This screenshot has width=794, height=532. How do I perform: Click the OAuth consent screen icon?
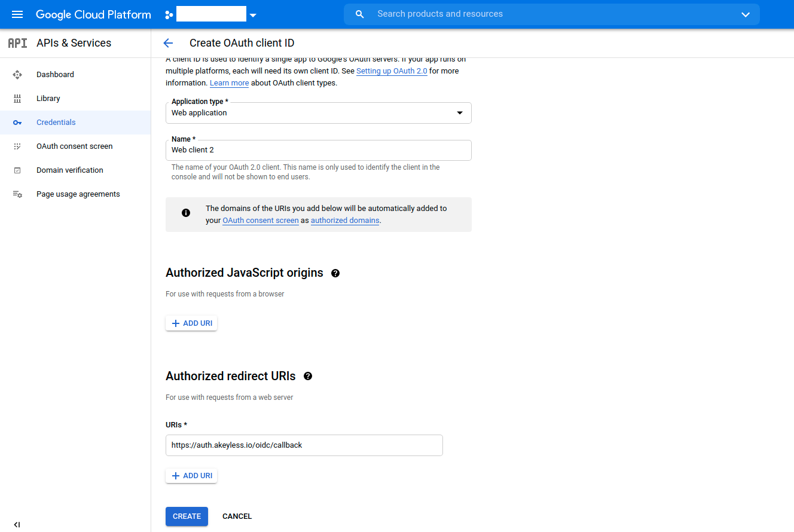tap(17, 146)
